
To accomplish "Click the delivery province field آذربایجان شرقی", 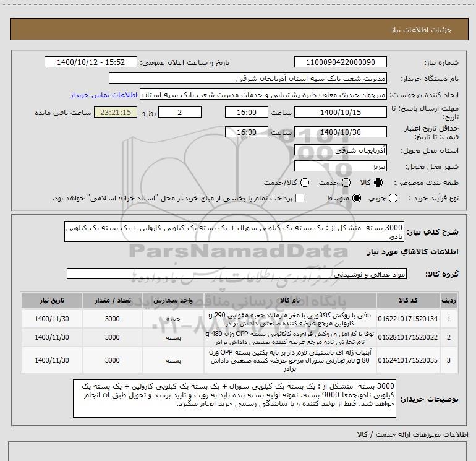I will click(340, 150).
